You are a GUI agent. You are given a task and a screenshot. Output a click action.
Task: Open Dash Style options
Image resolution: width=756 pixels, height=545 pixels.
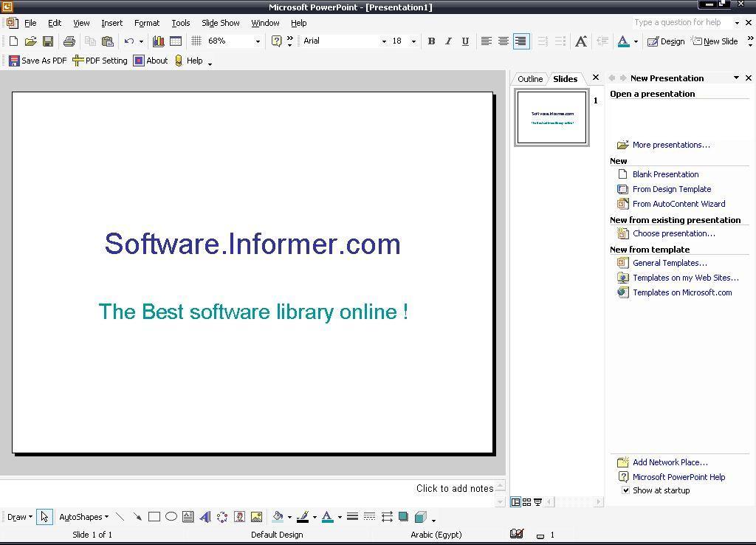coord(369,517)
